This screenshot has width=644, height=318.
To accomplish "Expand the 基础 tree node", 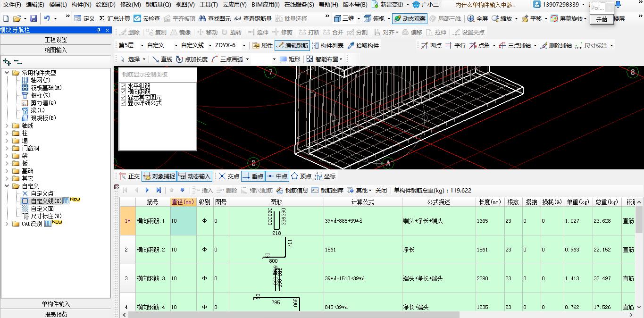I will pos(8,171).
